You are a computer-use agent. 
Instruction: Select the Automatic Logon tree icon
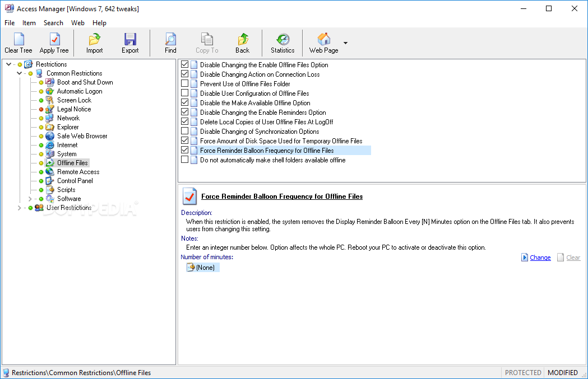[50, 91]
